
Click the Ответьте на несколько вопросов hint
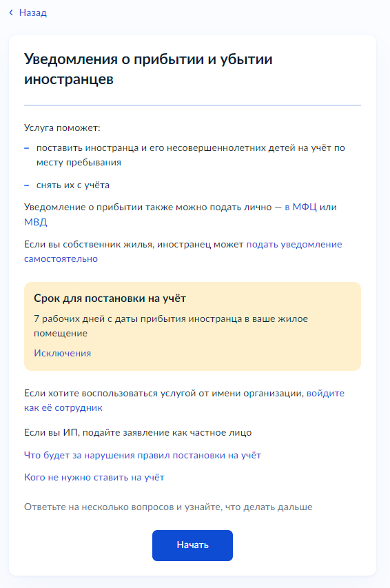pos(168,507)
